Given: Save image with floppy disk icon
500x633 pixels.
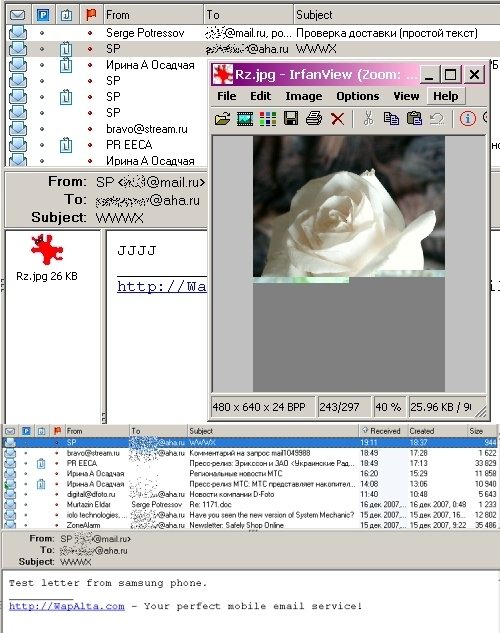Looking at the screenshot, I should 291,119.
